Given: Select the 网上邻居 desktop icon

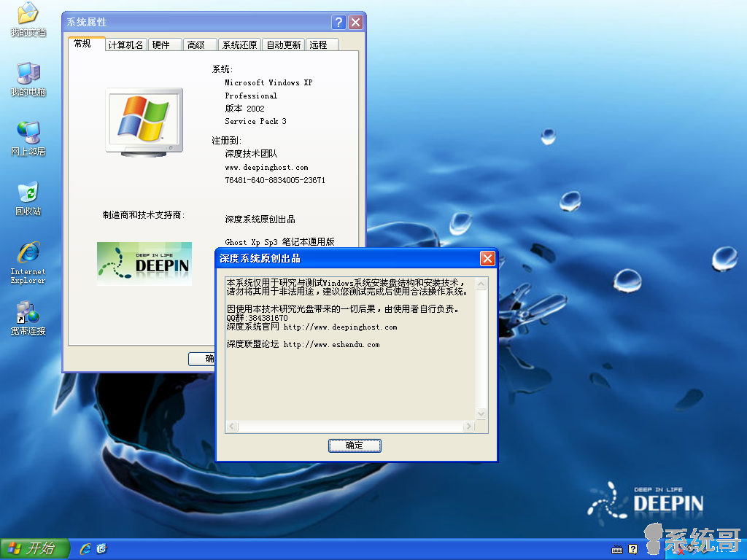Looking at the screenshot, I should click(x=28, y=139).
